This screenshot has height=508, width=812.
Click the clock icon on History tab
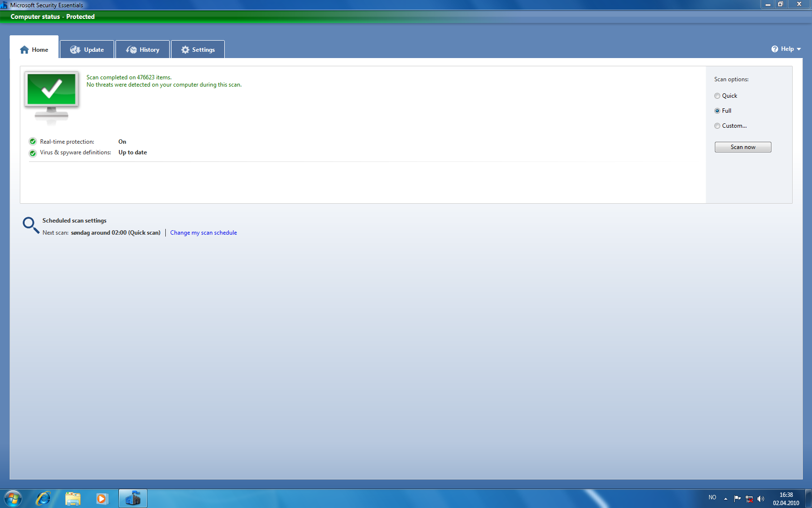pos(131,50)
